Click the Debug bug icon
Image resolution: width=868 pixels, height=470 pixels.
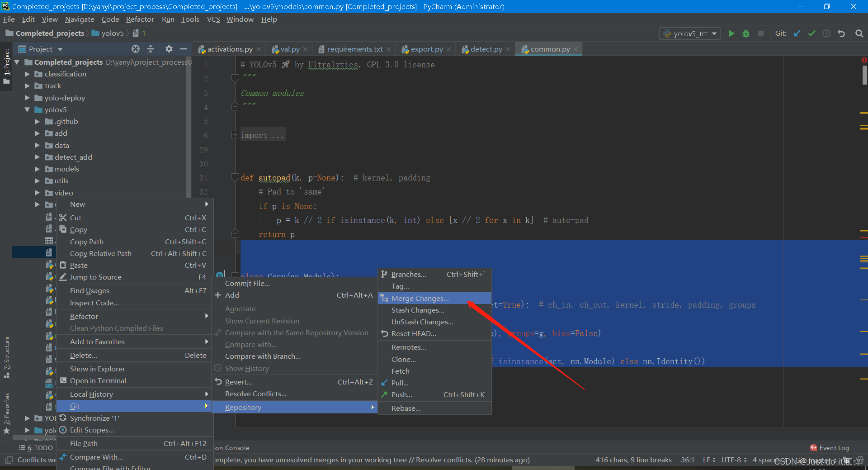tap(746, 33)
